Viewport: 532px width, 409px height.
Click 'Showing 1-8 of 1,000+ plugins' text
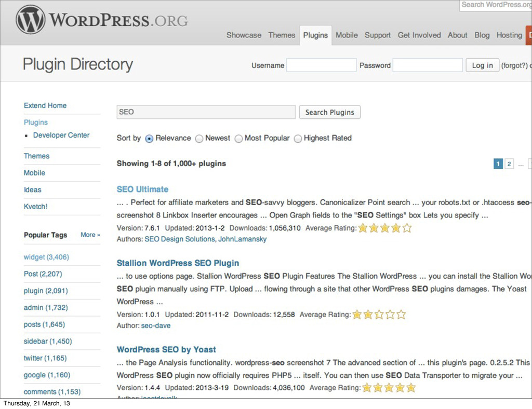[x=171, y=163]
